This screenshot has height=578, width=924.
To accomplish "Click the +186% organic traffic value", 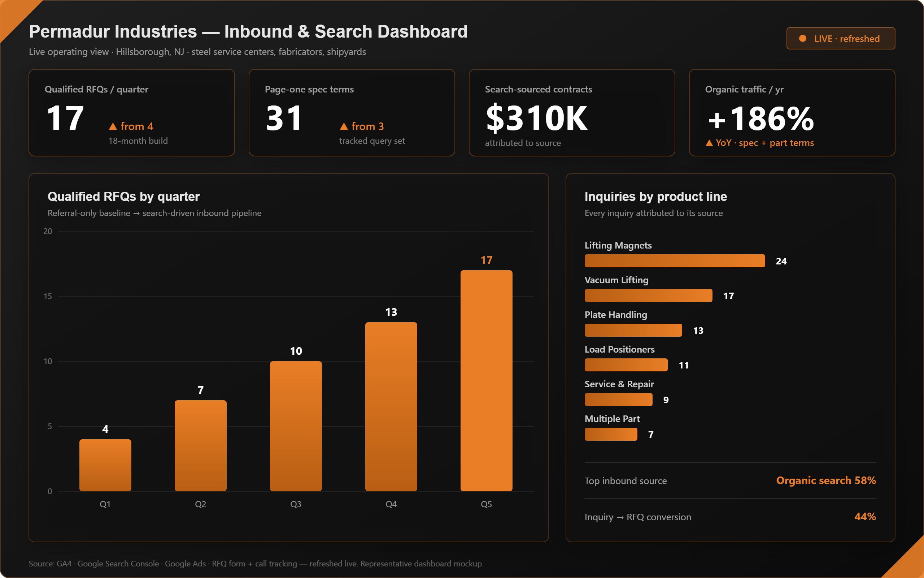I will [760, 118].
